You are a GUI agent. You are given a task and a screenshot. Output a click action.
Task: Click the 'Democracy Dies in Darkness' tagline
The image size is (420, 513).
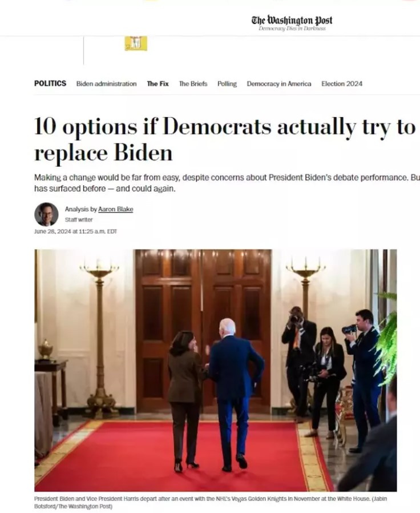coord(292,29)
